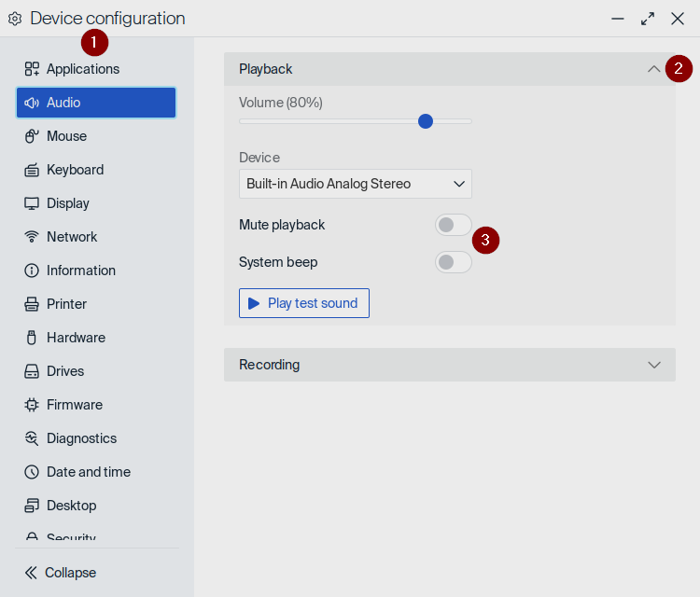Open the playback Device dropdown
Viewport: 700px width, 597px height.
[356, 184]
